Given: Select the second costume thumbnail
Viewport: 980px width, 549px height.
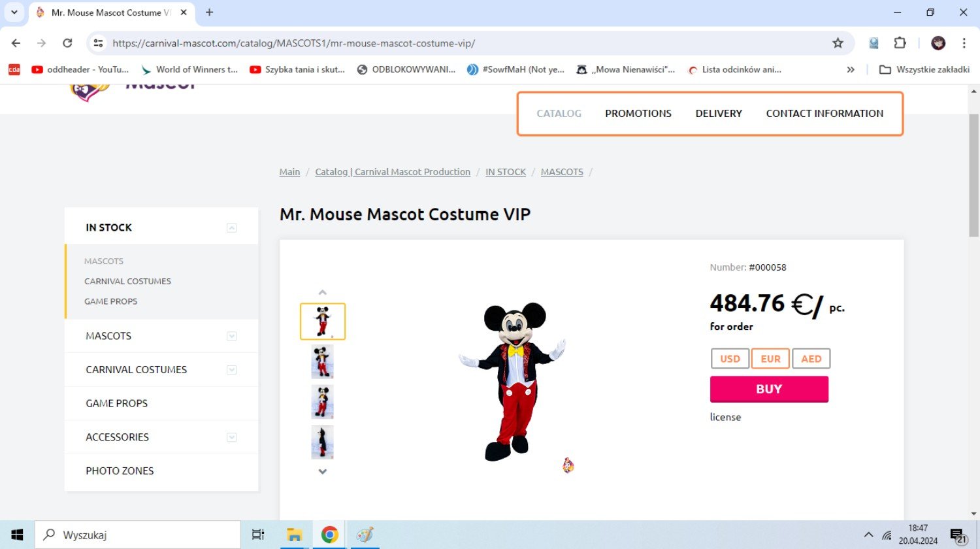Looking at the screenshot, I should (x=323, y=362).
